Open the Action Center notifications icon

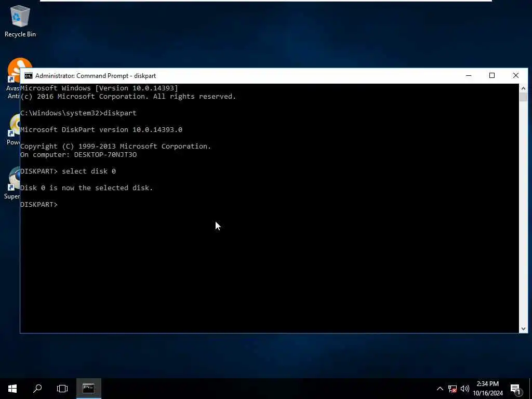(516, 389)
